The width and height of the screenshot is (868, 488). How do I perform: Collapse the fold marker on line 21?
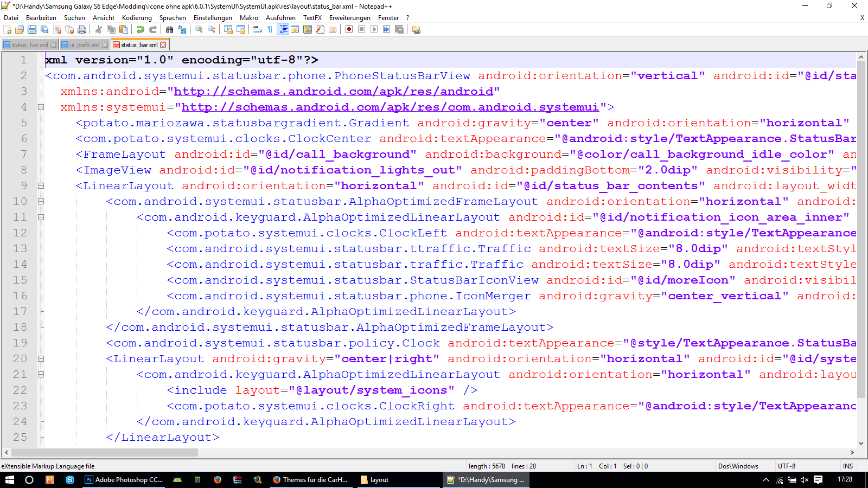pos(41,375)
